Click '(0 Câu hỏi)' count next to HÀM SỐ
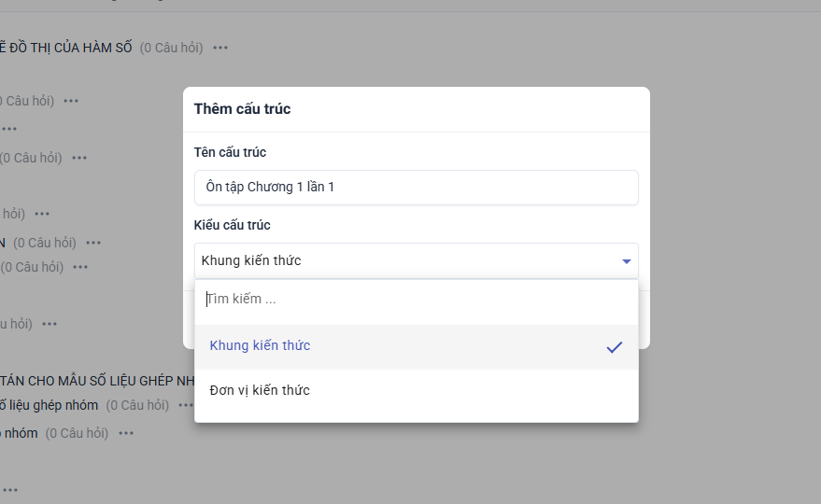Image resolution: width=821 pixels, height=504 pixels. [x=171, y=48]
